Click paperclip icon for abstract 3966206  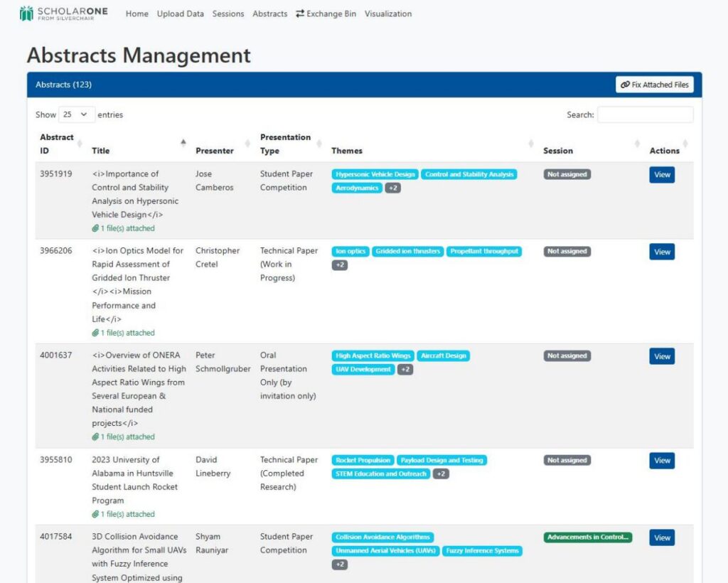(x=95, y=333)
